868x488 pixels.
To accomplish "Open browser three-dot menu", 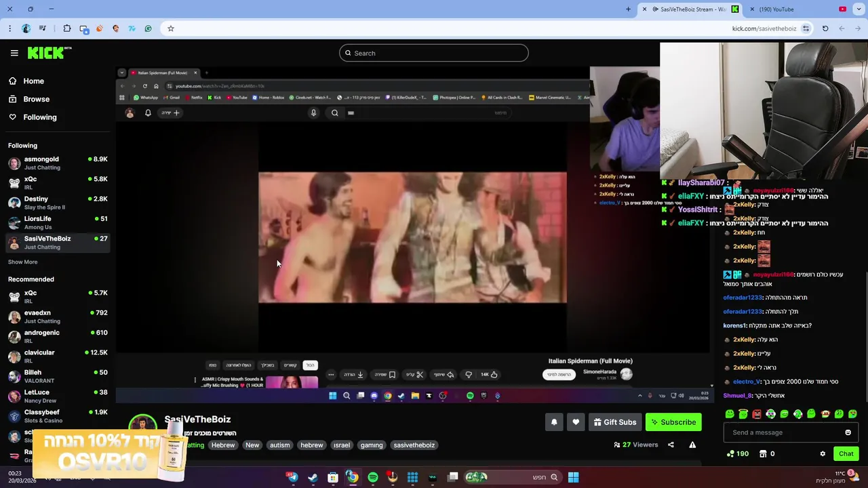I will tap(9, 28).
